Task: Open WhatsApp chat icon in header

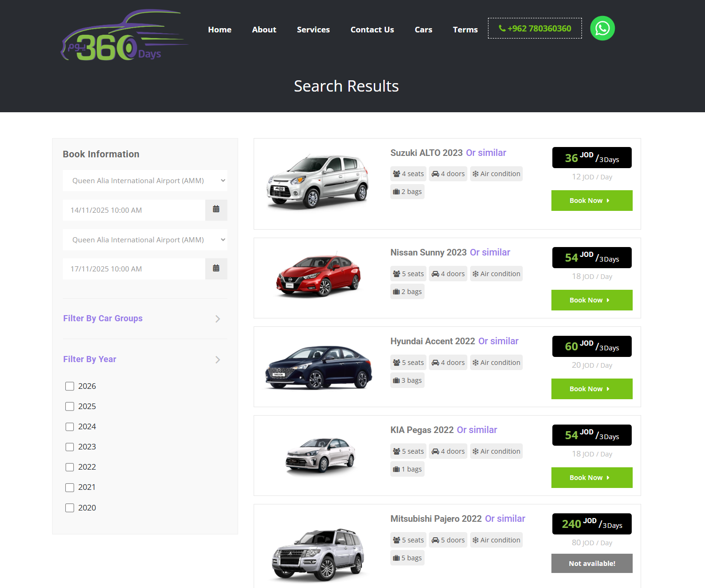Action: [602, 28]
